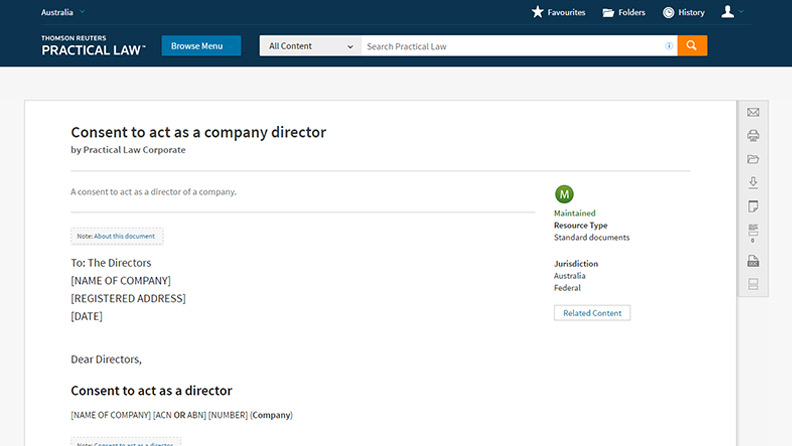Viewport: 792px width, 446px height.
Task: Open the annotations list icon in the sidebar
Action: coord(753,234)
